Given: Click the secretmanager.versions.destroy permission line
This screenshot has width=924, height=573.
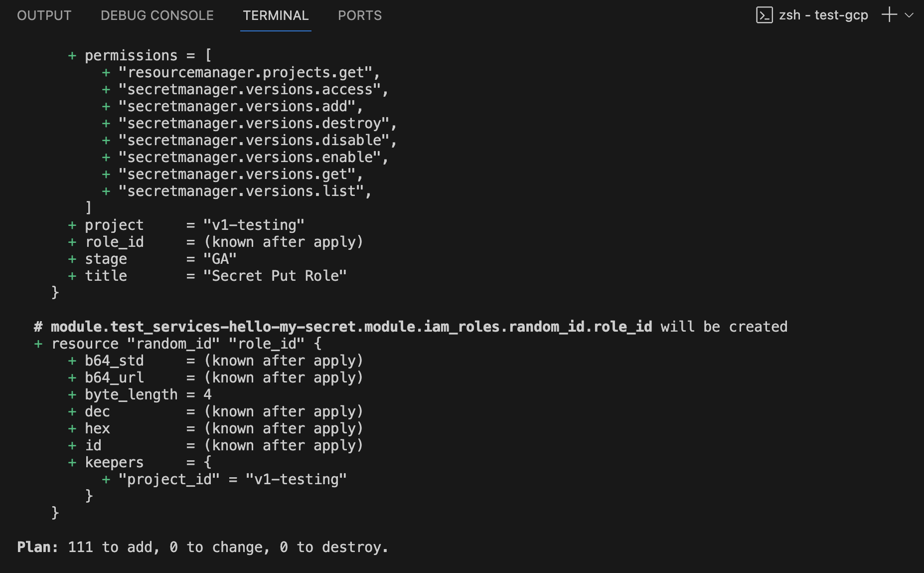Looking at the screenshot, I should (257, 123).
